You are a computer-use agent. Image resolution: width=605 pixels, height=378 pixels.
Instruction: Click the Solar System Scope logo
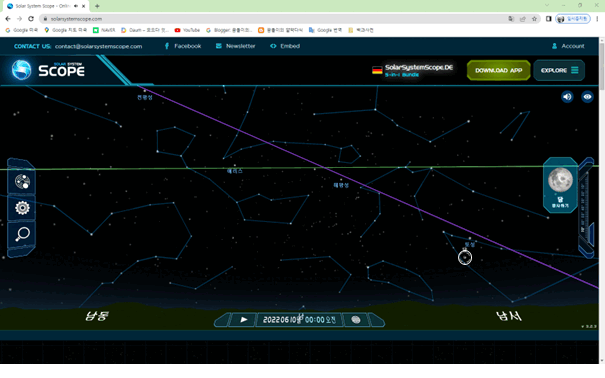[48, 70]
